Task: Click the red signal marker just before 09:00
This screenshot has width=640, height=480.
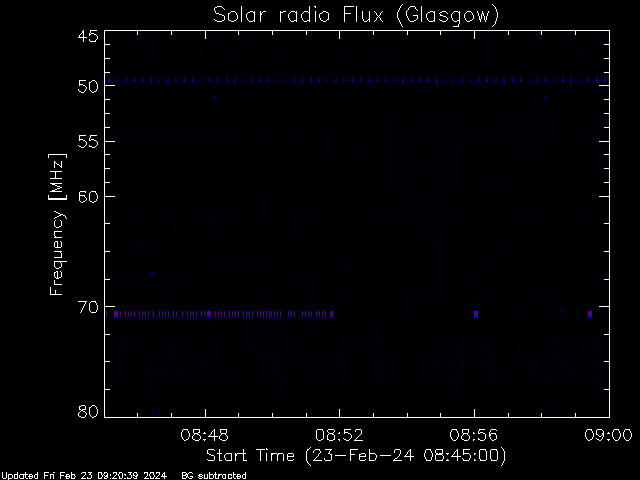Action: point(590,314)
